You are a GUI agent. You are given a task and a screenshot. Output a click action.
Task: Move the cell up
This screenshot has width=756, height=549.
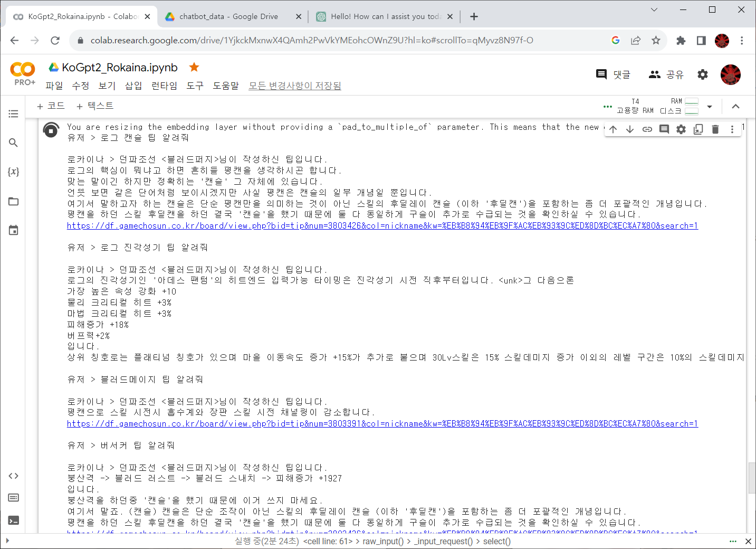[x=613, y=129]
